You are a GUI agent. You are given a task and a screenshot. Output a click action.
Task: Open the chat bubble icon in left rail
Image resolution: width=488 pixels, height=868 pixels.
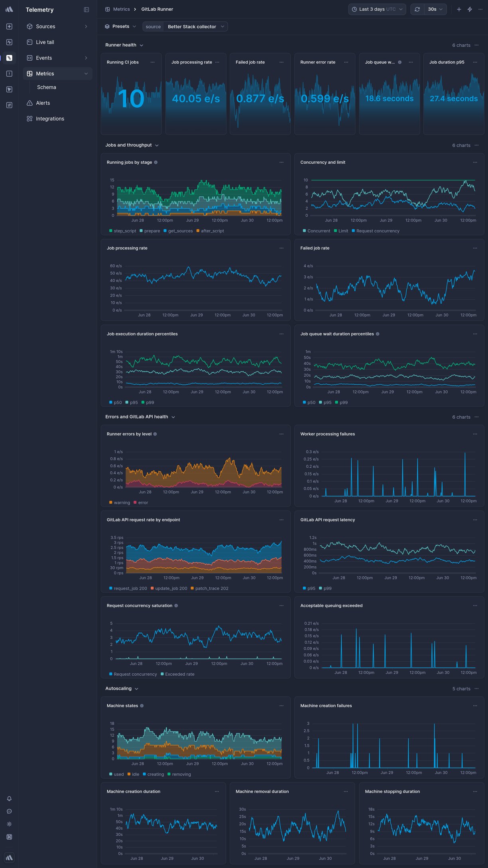coord(9,811)
